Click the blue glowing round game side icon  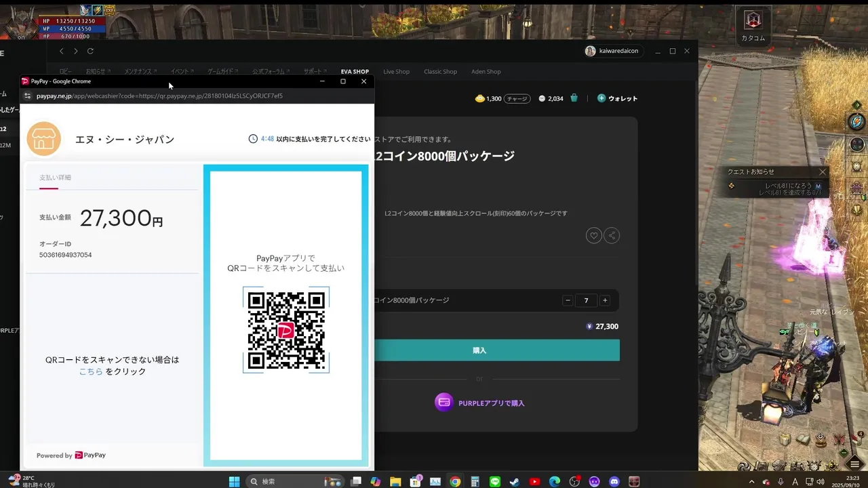click(857, 122)
